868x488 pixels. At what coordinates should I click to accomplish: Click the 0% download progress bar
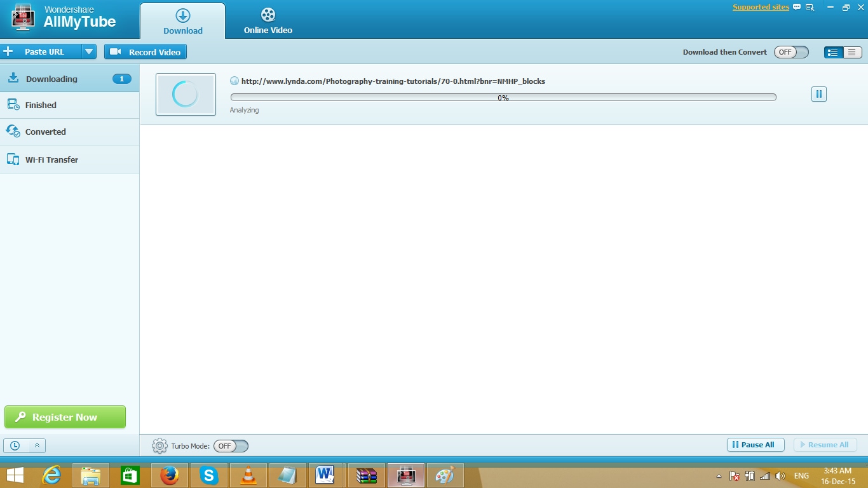pyautogui.click(x=503, y=97)
